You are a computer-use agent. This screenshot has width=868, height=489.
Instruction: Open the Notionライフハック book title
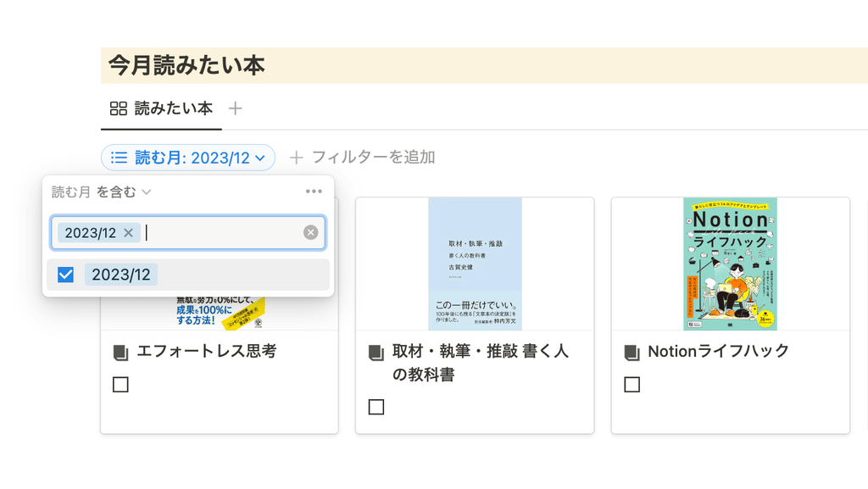pos(718,351)
